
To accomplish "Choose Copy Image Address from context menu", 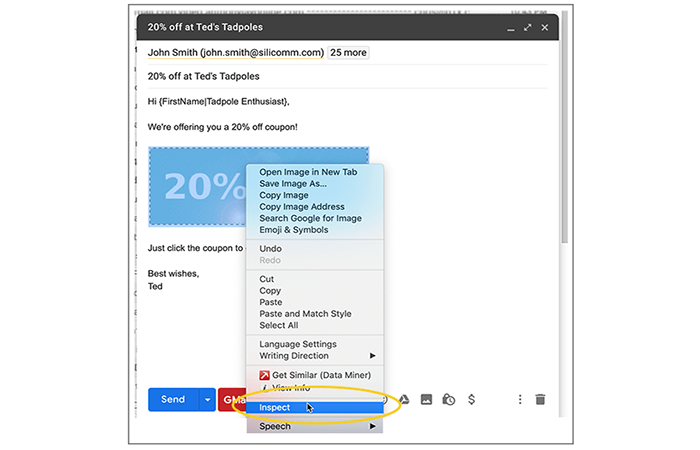I will (x=299, y=207).
